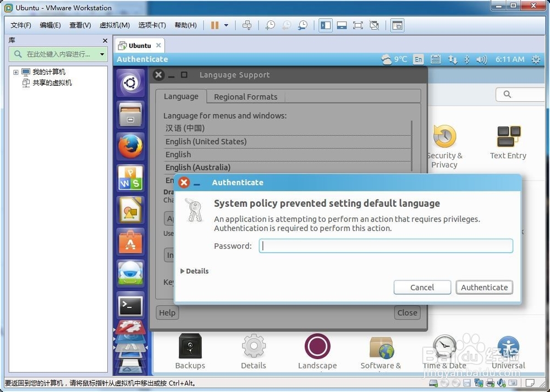The height and width of the screenshot is (392, 550).
Task: Open the Details settings icon
Action: pyautogui.click(x=253, y=351)
